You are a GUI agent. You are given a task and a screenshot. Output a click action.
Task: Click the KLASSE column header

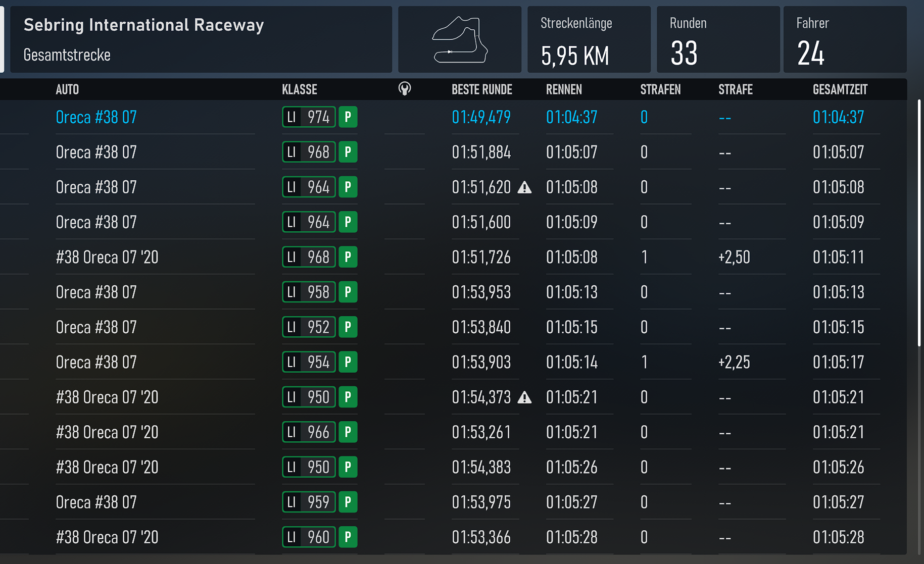[300, 90]
